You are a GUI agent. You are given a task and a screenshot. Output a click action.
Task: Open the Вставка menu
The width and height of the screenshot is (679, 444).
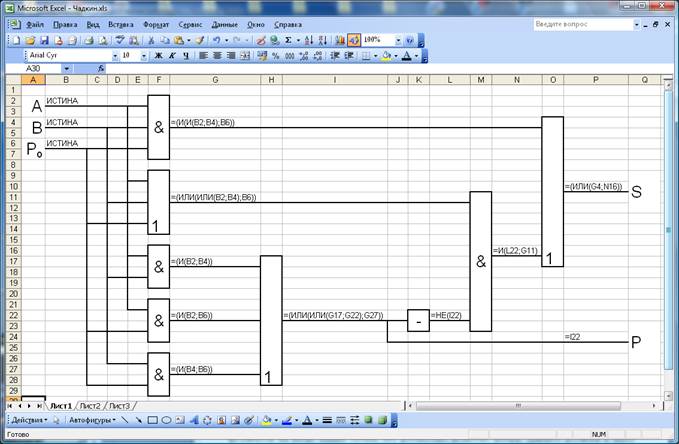coord(121,25)
